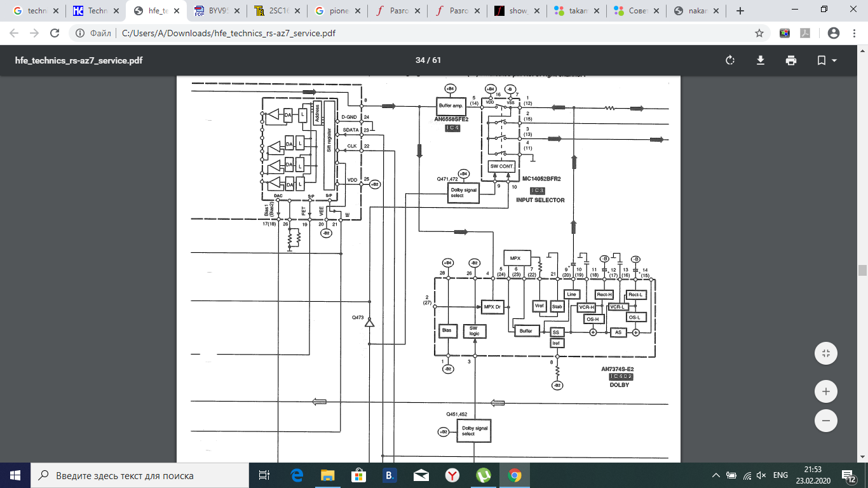
Task: Open the PDF bookmarks dropdown
Action: click(x=827, y=60)
